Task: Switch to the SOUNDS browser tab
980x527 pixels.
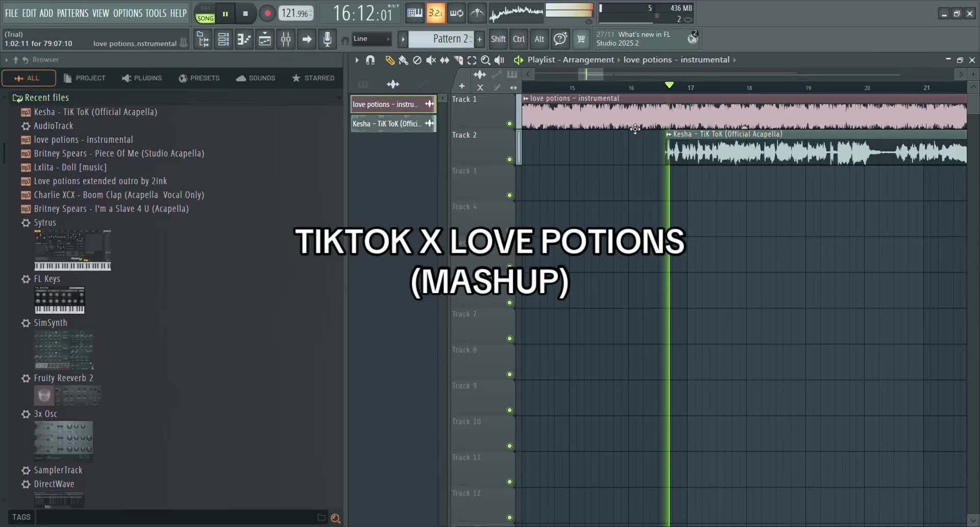Action: click(256, 78)
